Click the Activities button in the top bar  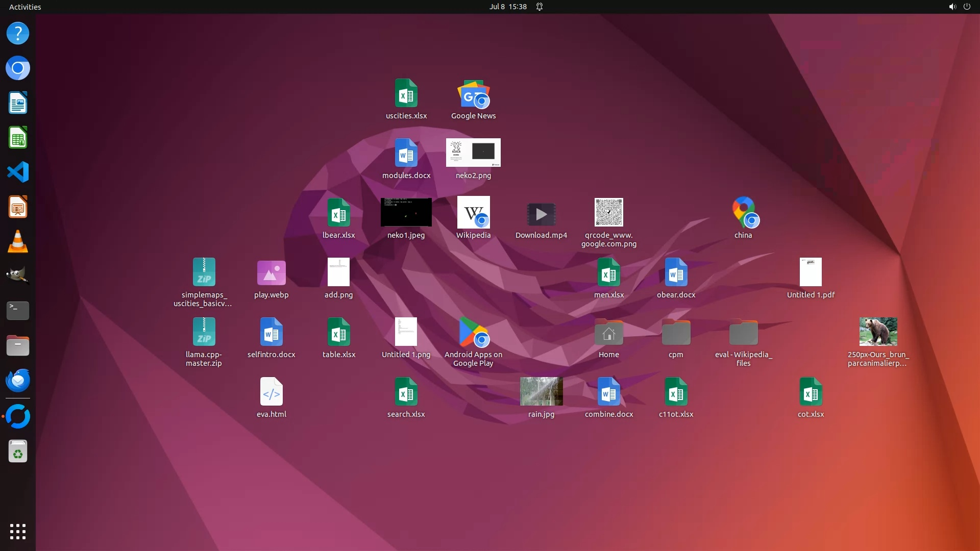25,7
